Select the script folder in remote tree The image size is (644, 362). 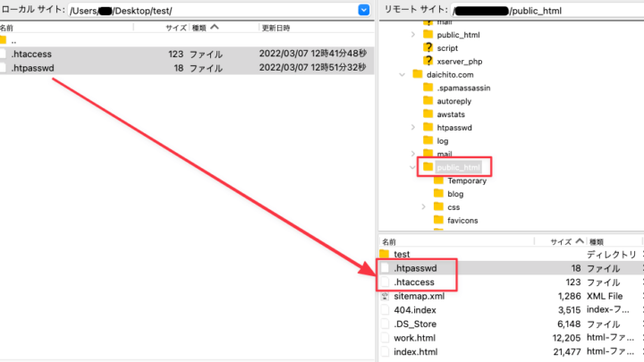[x=447, y=48]
